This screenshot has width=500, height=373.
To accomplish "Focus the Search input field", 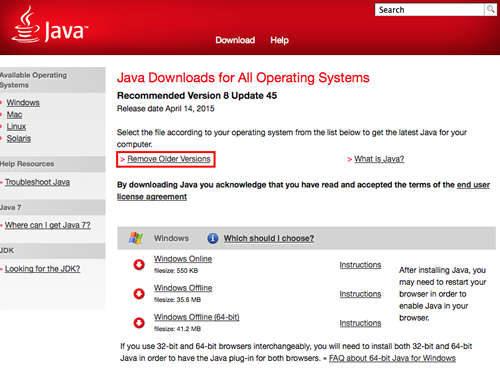I will tap(430, 10).
